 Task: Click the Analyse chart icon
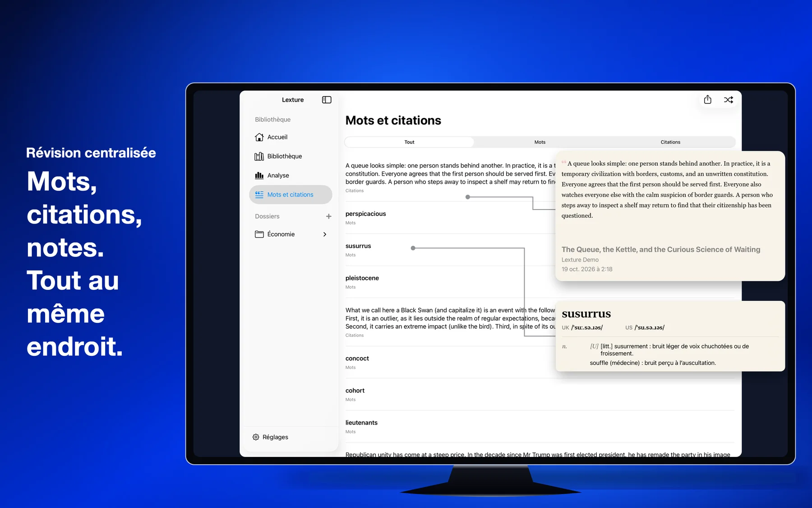coord(259,176)
